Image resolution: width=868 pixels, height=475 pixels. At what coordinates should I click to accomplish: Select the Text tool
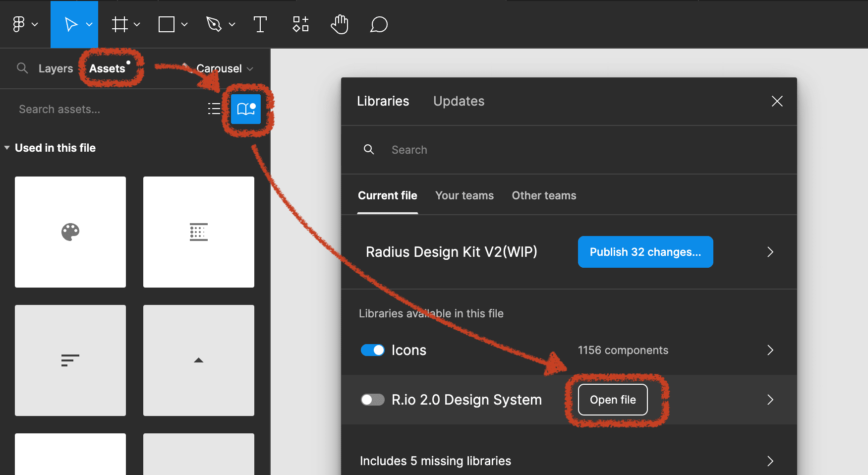pos(260,24)
